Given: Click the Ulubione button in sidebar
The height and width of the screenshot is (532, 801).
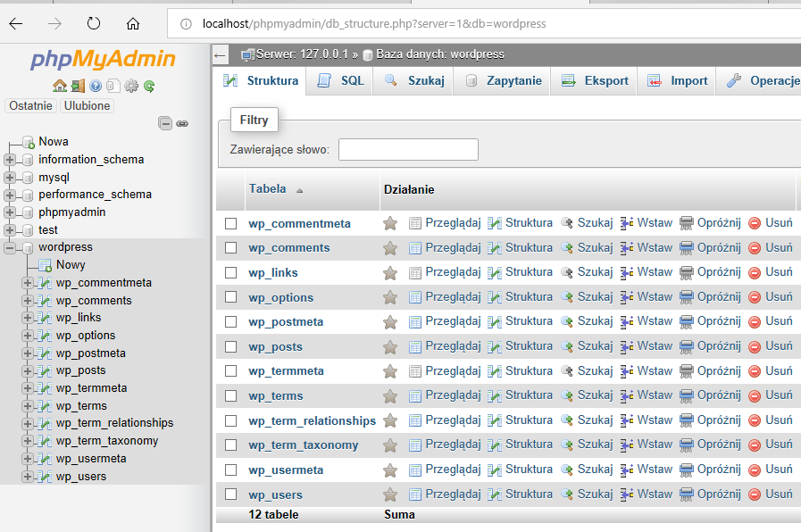Looking at the screenshot, I should tap(87, 105).
